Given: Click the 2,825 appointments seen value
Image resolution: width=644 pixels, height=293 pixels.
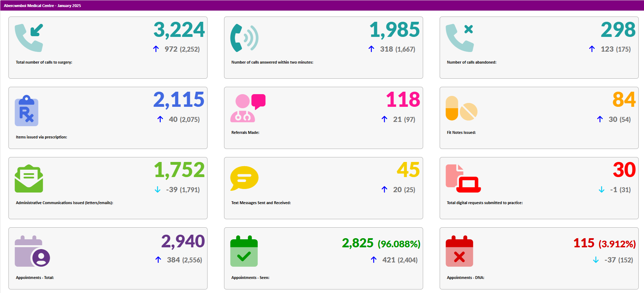Looking at the screenshot, I should click(x=358, y=243).
